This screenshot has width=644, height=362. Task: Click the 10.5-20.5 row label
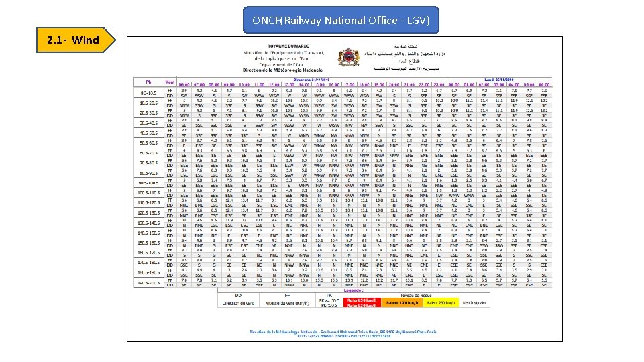coord(149,103)
